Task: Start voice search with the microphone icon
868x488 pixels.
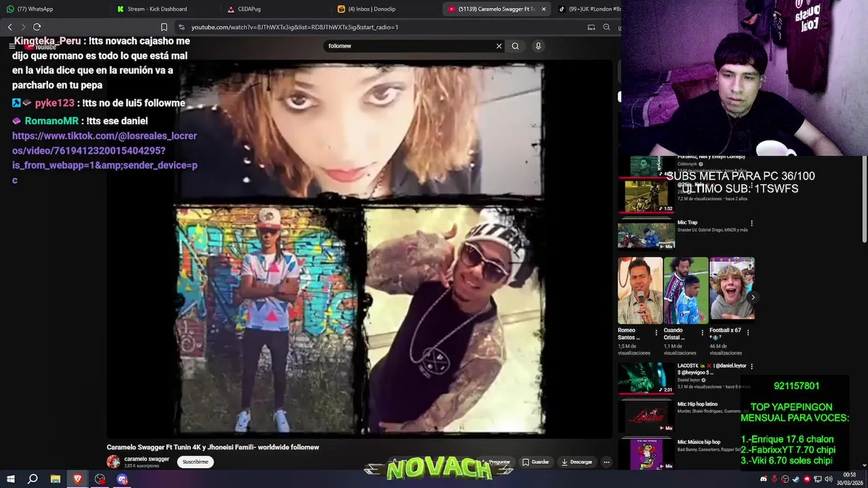Action: click(x=538, y=46)
